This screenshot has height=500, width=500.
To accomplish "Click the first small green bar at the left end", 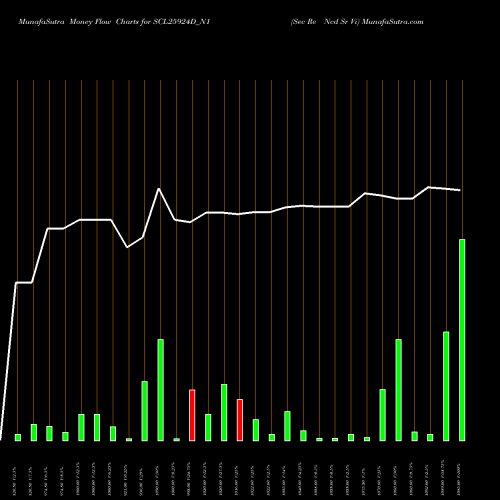I will click(x=18, y=437).
